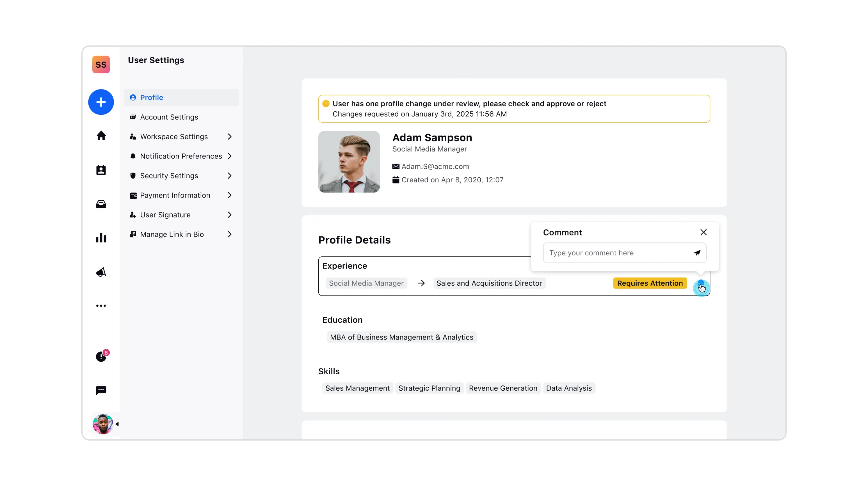Open alerts icon with 8 badge
Image resolution: width=868 pixels, height=486 pixels.
101,356
